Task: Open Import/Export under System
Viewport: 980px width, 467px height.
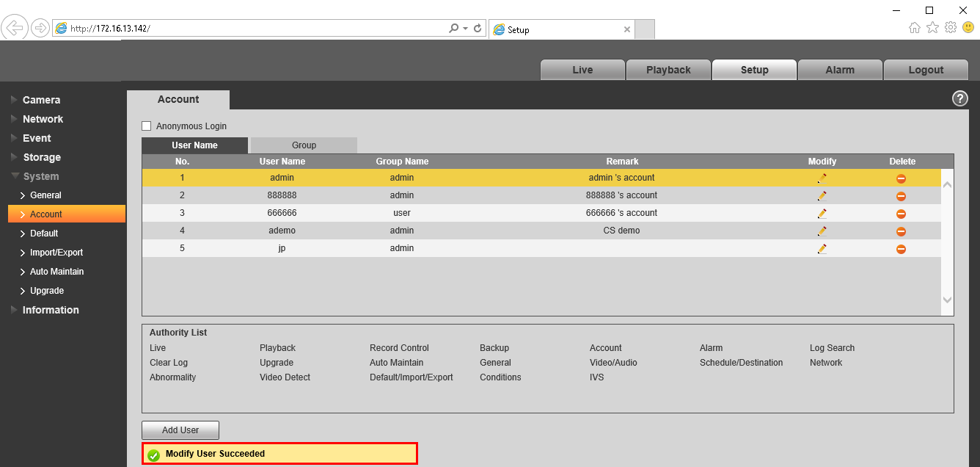Action: 56,253
